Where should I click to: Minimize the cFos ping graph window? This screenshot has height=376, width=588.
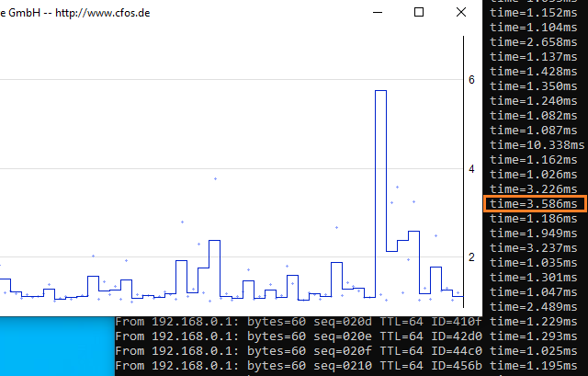pos(378,12)
